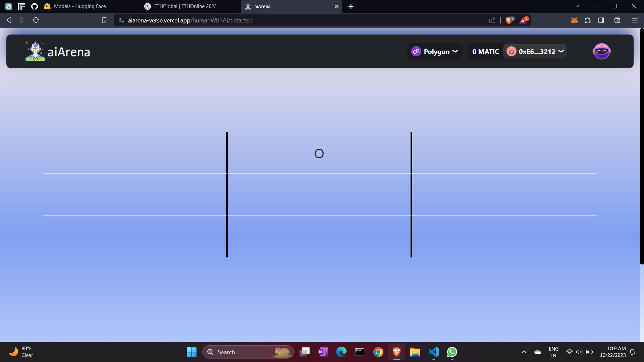This screenshot has height=362, width=644.
Task: Switch to ETHGlobal ETHOnline 2023 tab
Action: [191, 6]
